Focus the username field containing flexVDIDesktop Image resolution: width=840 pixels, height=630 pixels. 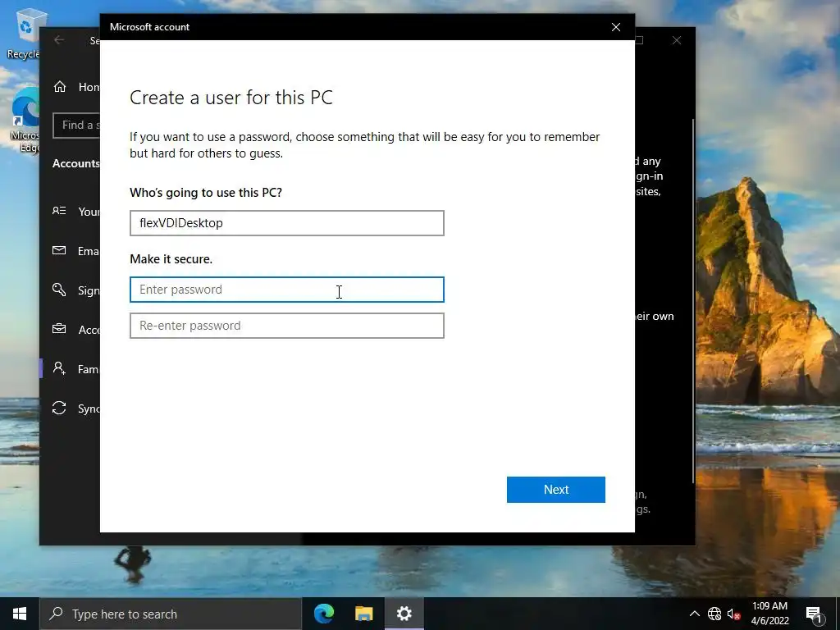click(286, 223)
